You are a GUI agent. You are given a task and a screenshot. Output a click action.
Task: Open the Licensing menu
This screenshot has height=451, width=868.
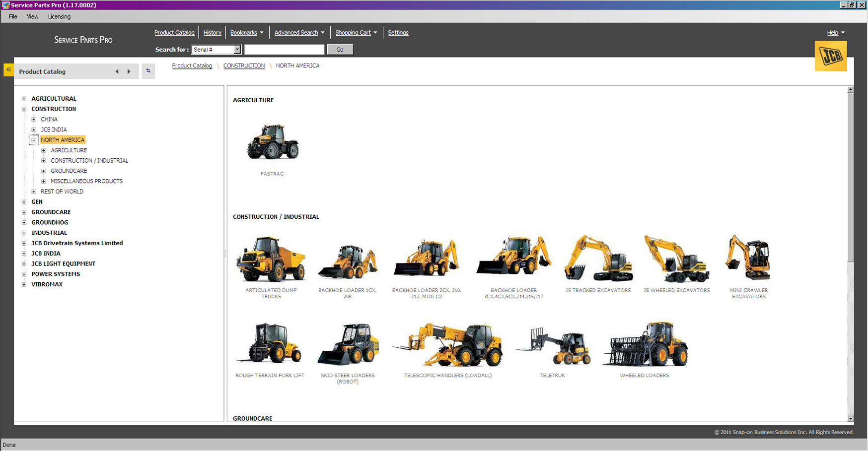click(x=59, y=17)
